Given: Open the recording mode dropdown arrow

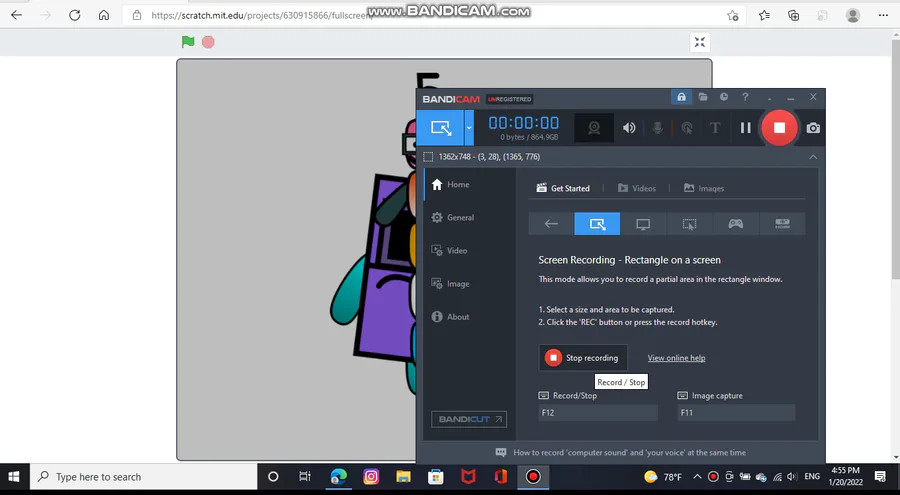Looking at the screenshot, I should [469, 127].
